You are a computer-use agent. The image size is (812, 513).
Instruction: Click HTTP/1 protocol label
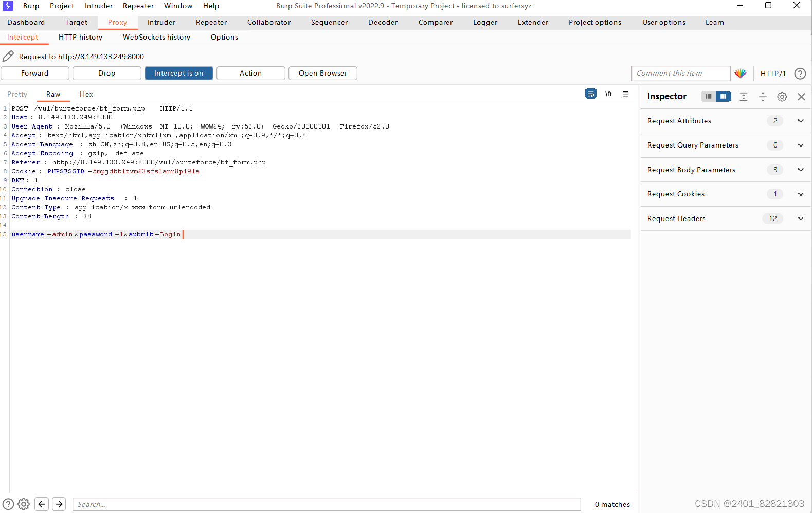(773, 74)
